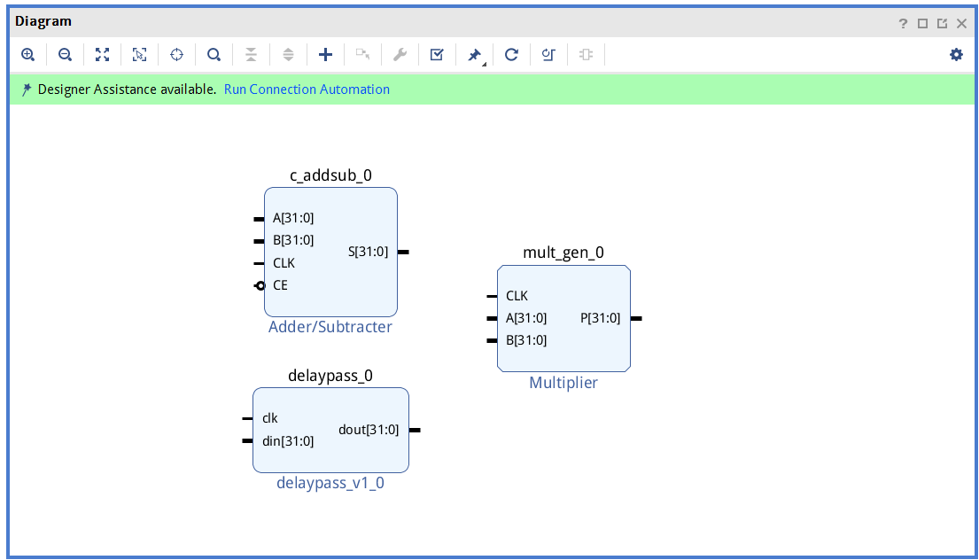Image resolution: width=979 pixels, height=560 pixels.
Task: Fit the diagram with Zoom Fit icon
Action: tap(103, 55)
